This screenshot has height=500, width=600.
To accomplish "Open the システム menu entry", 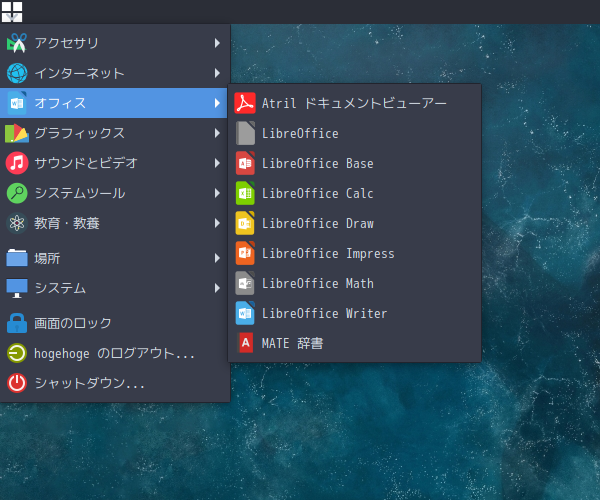I will tap(114, 288).
